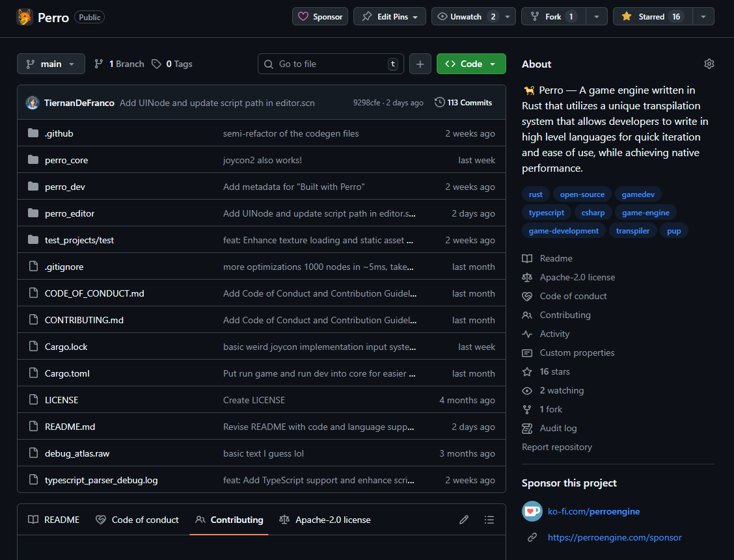Open the Cargo.lock file
734x560 pixels.
point(66,347)
